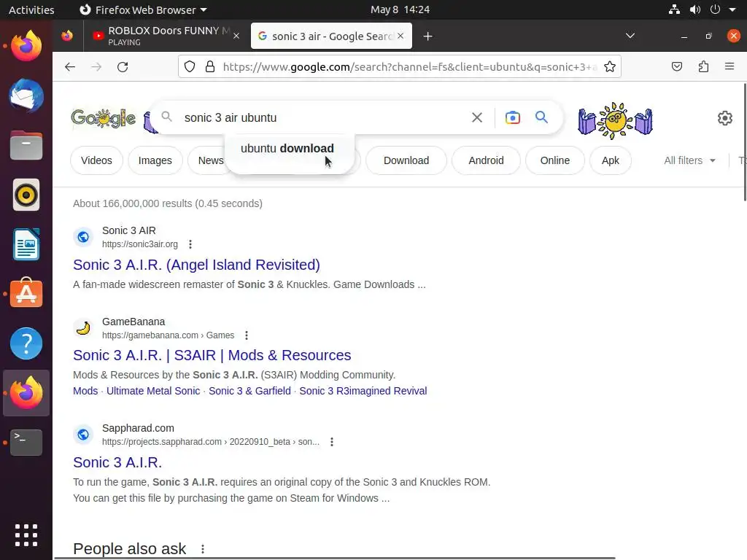Click the Google doodle with sun and books
Screen dimensions: 747x560
(x=615, y=120)
